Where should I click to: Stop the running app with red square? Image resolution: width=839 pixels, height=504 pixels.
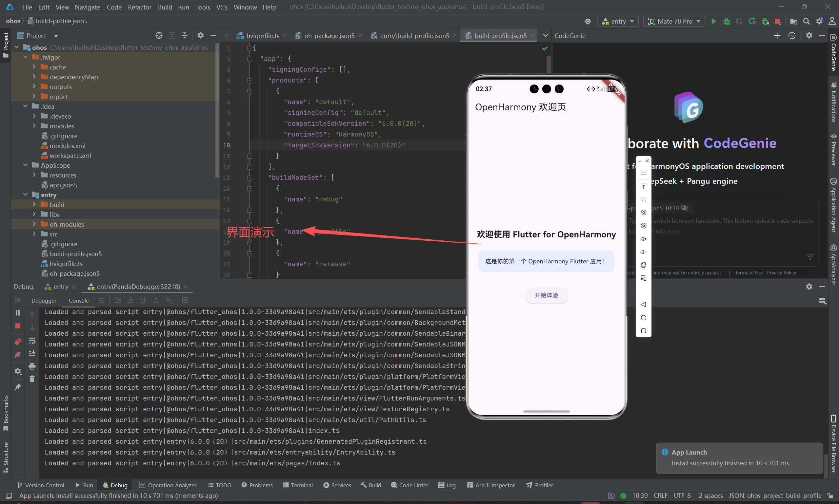[778, 21]
